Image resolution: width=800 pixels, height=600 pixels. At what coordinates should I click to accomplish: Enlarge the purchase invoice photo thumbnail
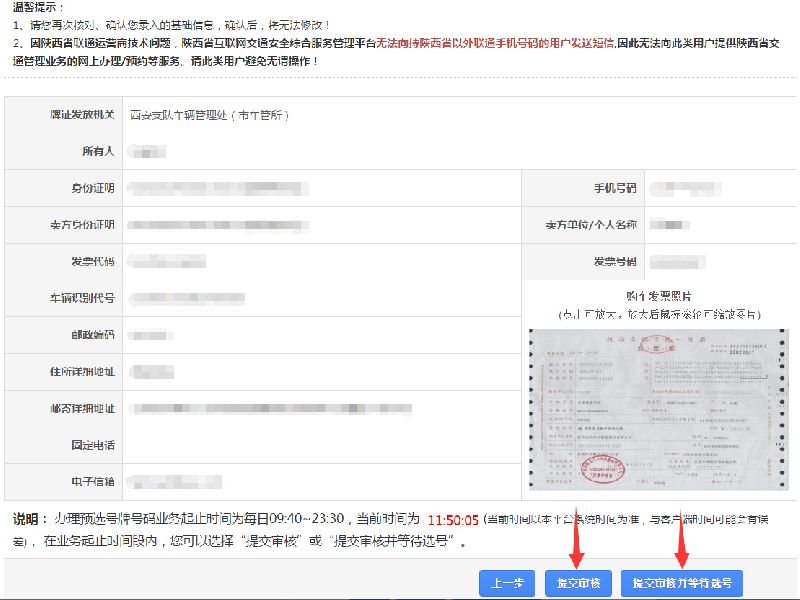(x=659, y=409)
